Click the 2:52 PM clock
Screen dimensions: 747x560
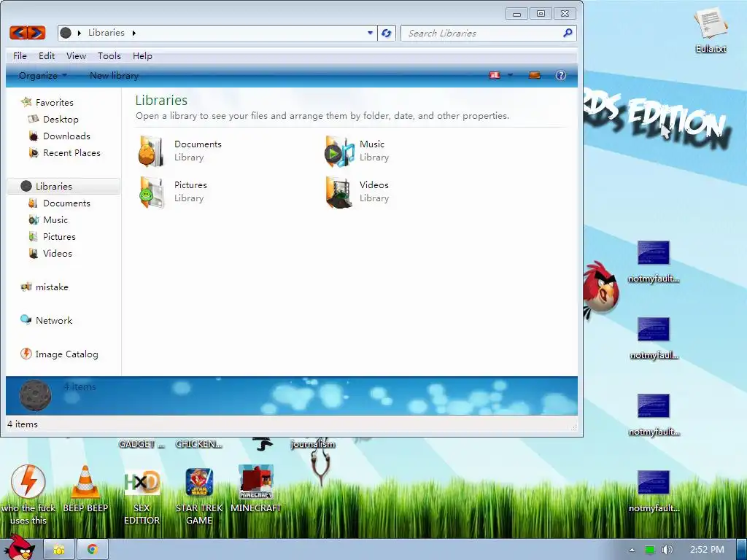coord(707,550)
